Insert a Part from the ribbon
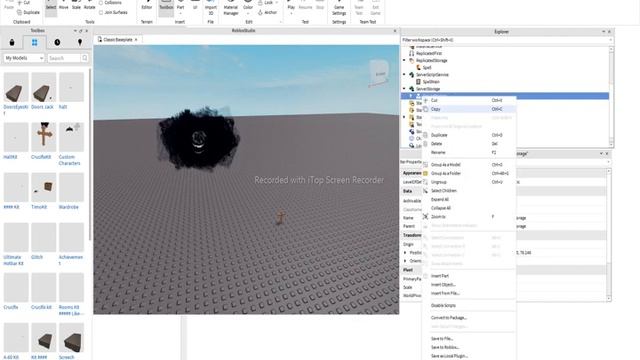The height and width of the screenshot is (360, 640). coord(180,7)
